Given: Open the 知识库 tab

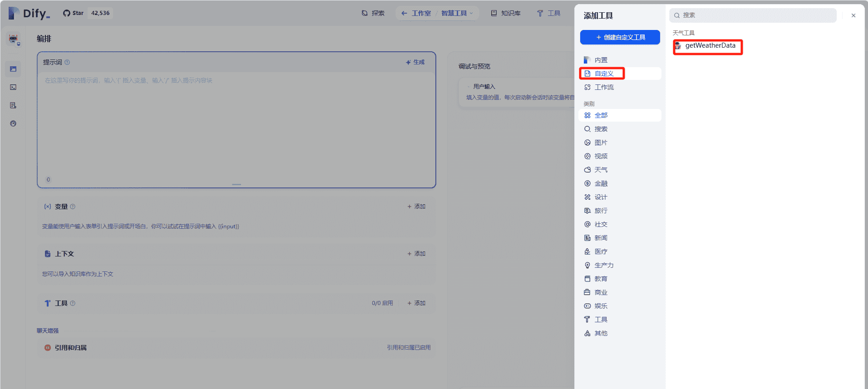Looking at the screenshot, I should point(506,13).
